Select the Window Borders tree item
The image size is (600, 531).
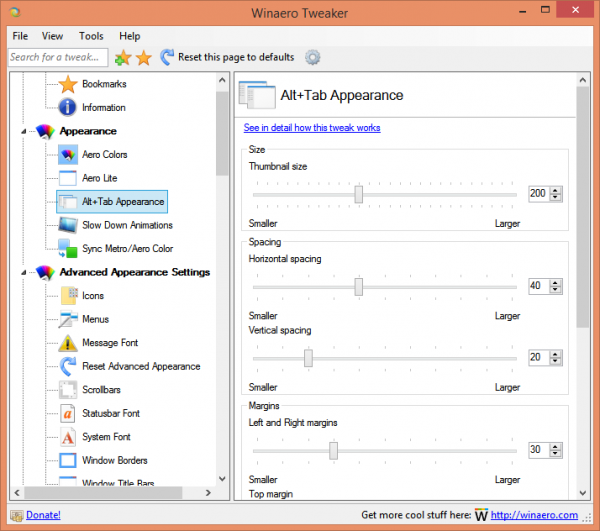click(x=115, y=460)
